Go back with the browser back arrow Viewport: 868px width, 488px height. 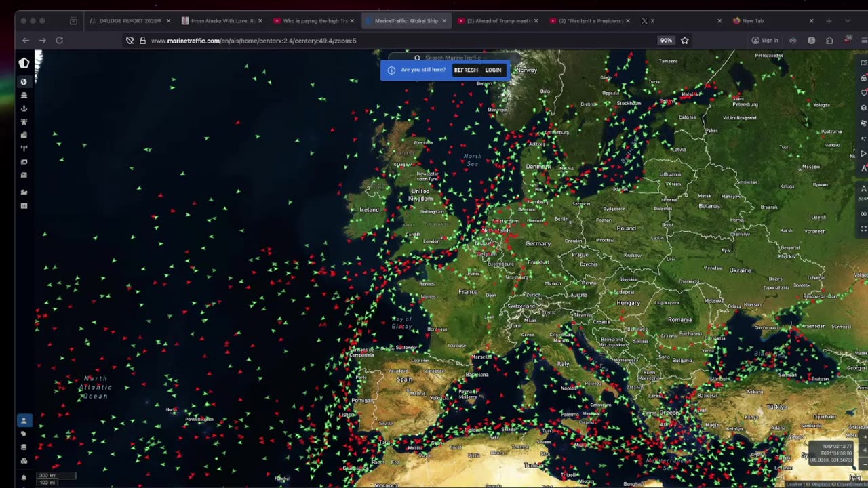click(x=26, y=41)
